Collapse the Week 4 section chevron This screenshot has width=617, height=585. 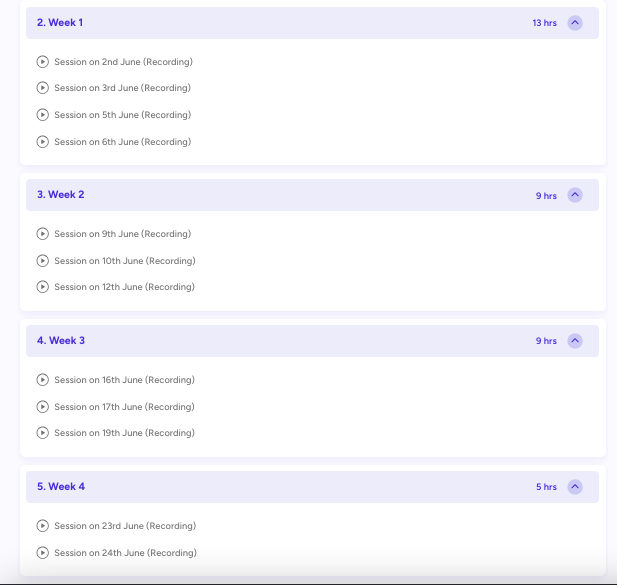pyautogui.click(x=575, y=487)
